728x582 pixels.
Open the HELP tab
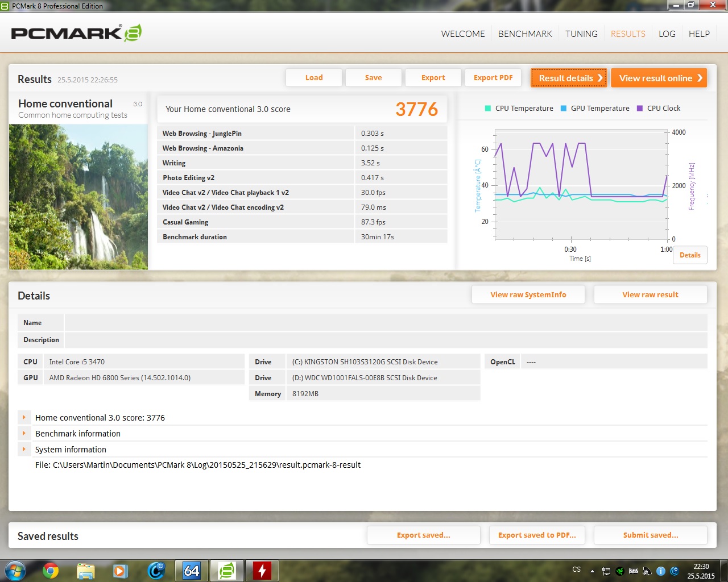699,34
